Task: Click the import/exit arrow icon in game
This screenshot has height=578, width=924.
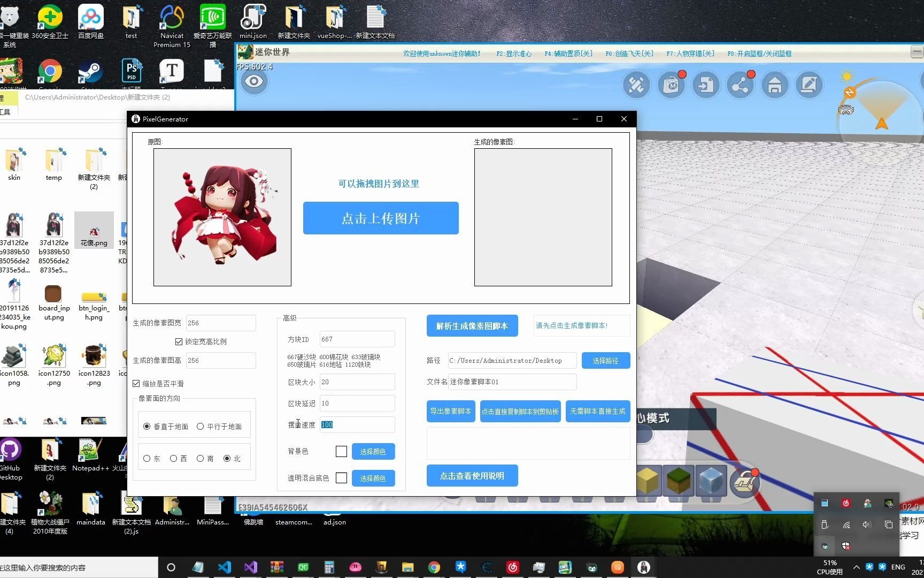Action: [706, 85]
